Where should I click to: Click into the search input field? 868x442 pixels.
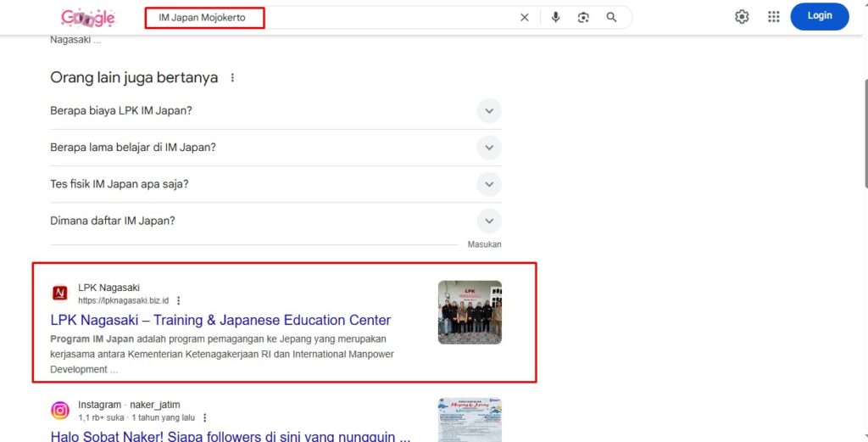pos(339,17)
